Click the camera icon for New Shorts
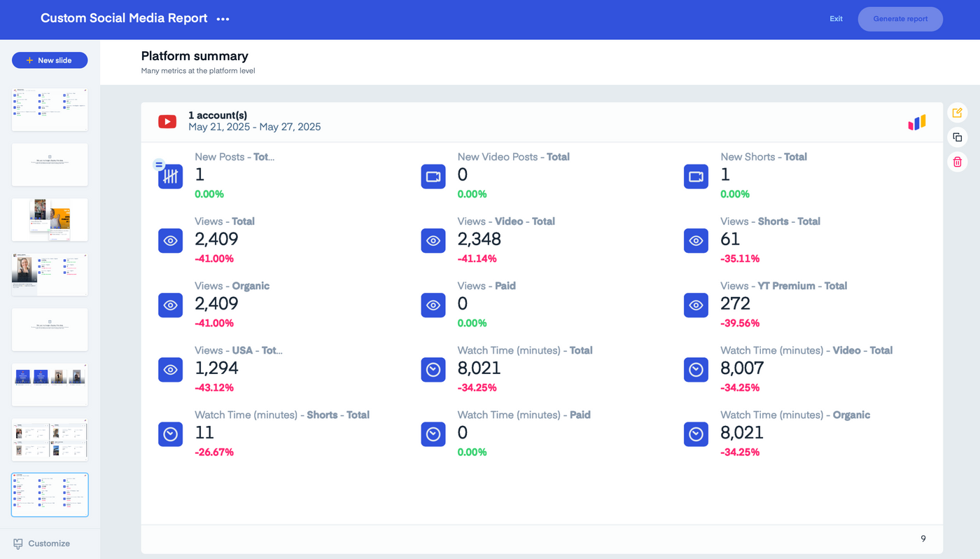980x559 pixels. coord(696,177)
